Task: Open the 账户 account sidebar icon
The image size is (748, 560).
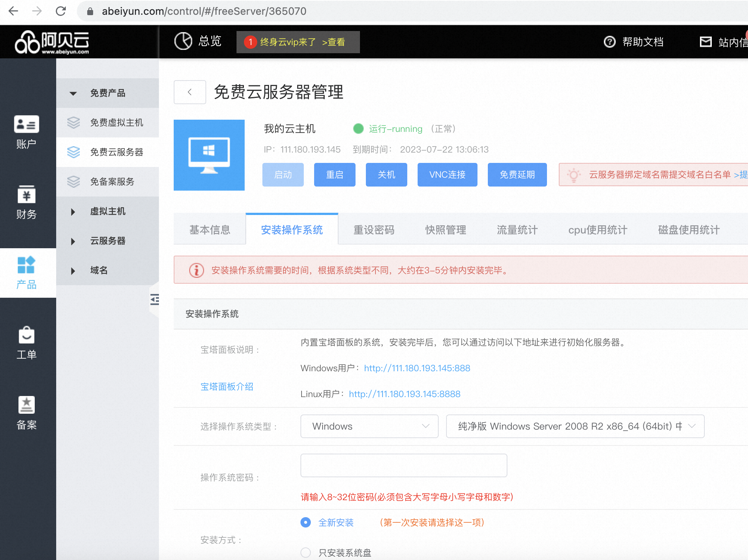Action: coord(26,125)
